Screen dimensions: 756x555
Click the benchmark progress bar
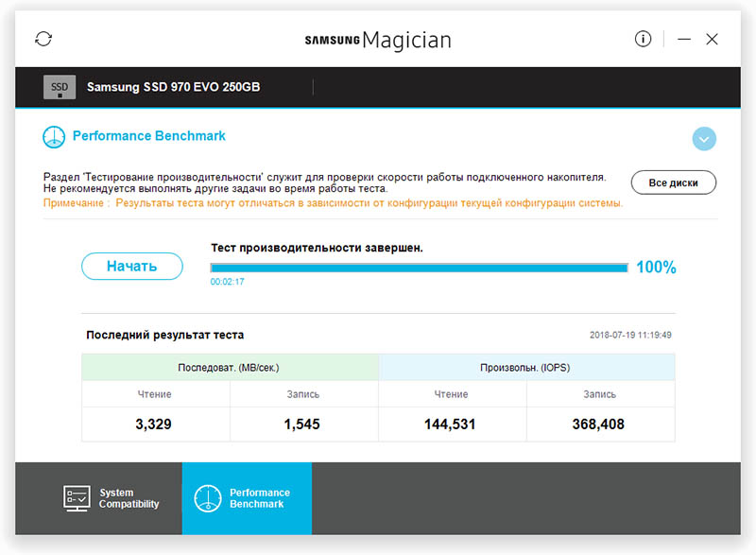[419, 268]
